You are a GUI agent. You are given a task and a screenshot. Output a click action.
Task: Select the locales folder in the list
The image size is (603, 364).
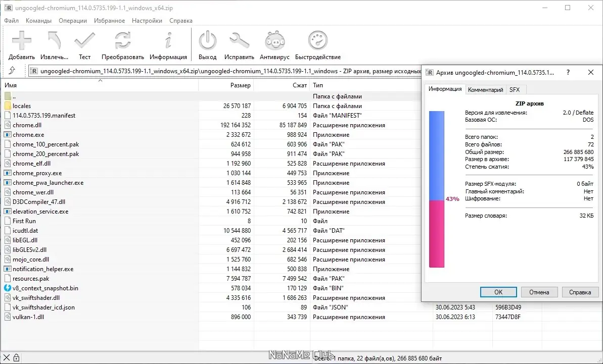[23, 106]
